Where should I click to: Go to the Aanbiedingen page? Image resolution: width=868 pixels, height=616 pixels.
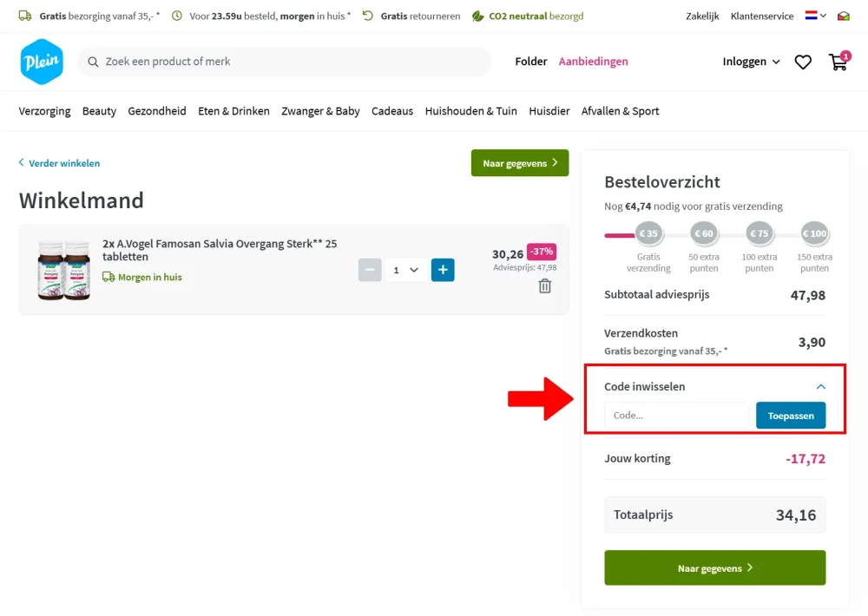point(593,62)
